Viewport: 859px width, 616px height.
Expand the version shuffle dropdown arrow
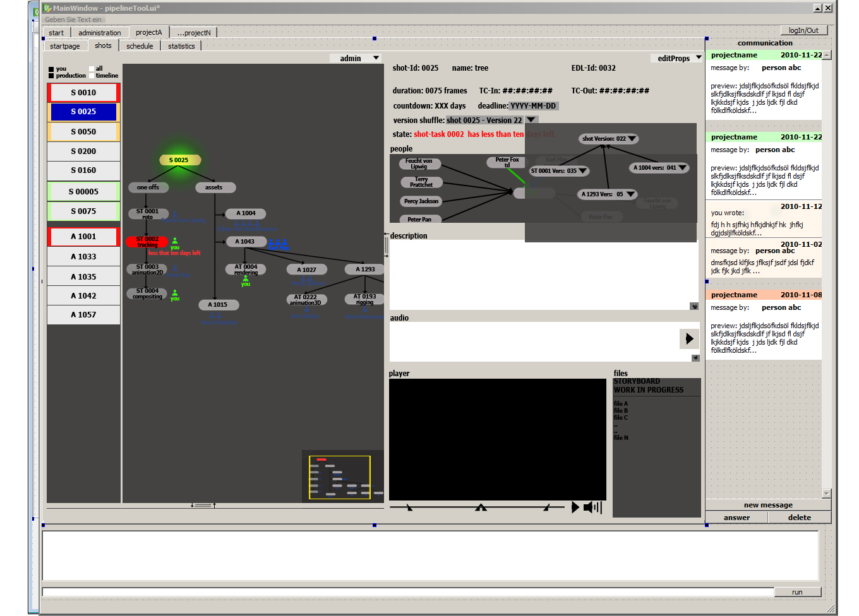tap(531, 120)
